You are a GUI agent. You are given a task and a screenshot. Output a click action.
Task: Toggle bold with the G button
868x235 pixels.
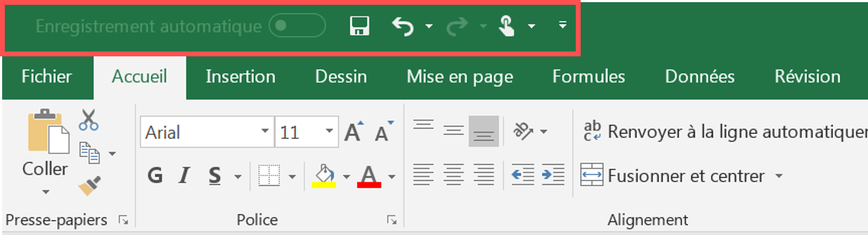(155, 175)
